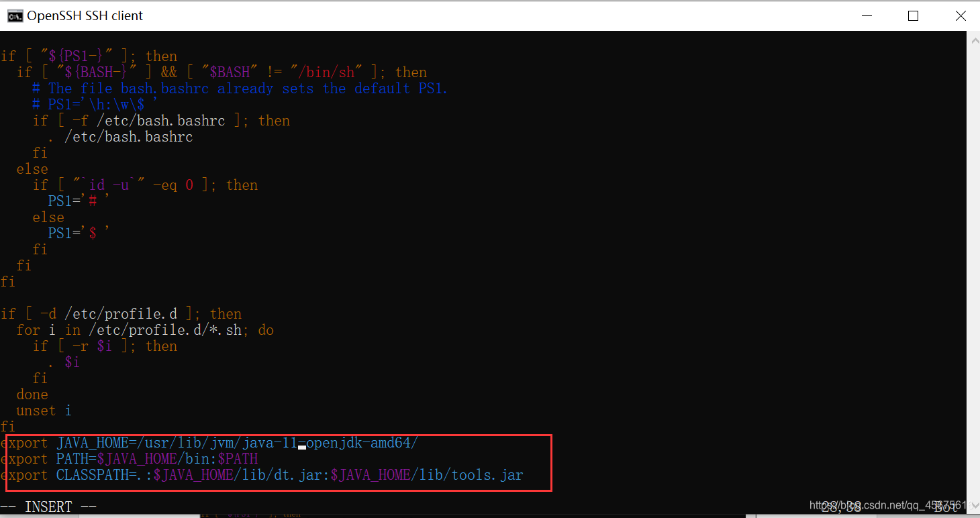Click the OpenSSH window title bar icon
This screenshot has height=518, width=980.
14,15
